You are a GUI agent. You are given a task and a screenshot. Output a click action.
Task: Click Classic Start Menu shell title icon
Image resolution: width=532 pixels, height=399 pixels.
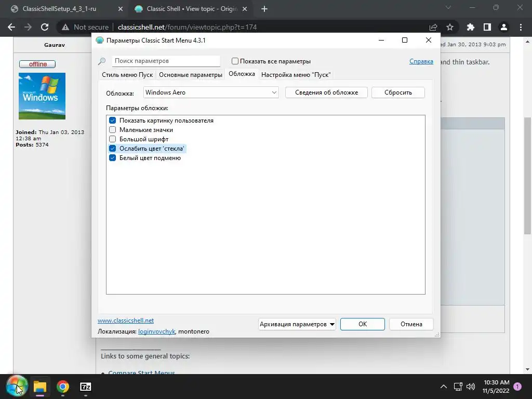click(x=99, y=41)
